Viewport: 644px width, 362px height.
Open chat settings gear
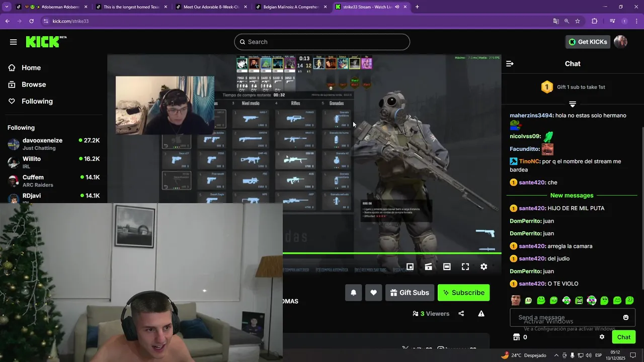602,337
